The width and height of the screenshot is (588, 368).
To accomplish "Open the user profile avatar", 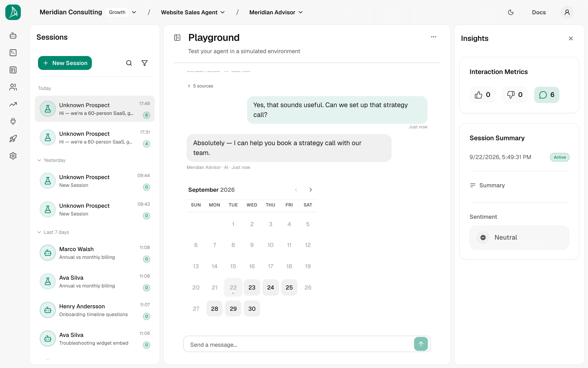I will (567, 12).
